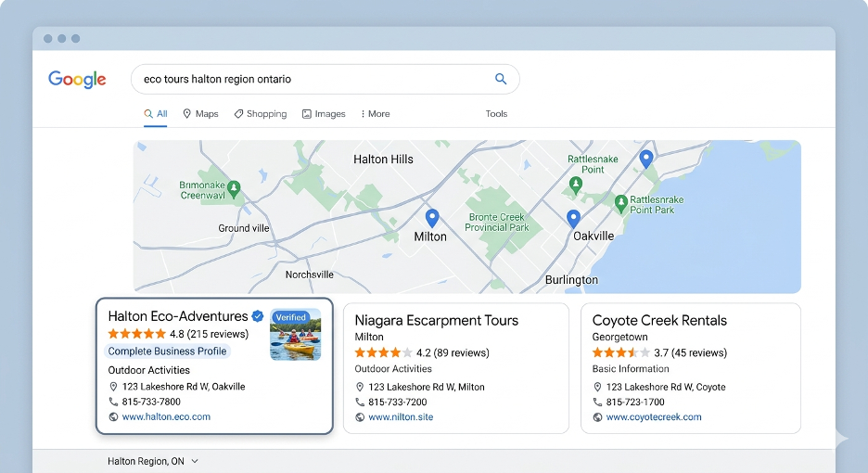Image resolution: width=868 pixels, height=473 pixels.
Task: Click the location icon for Lakeshore Rd W, Coyote
Action: tap(597, 387)
